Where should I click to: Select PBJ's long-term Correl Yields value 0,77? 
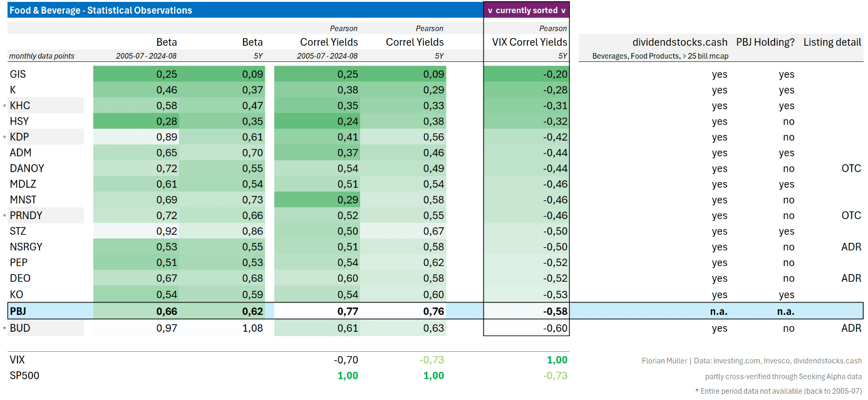point(348,311)
